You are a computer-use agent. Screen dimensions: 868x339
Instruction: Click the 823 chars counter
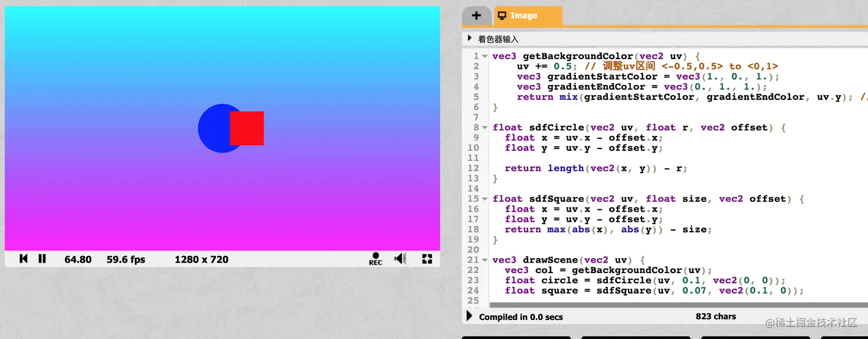715,316
